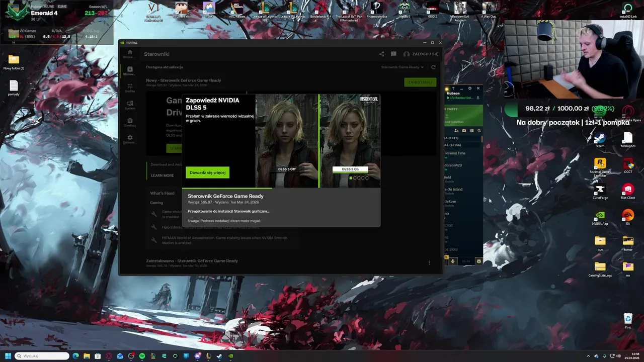Image resolution: width=644 pixels, height=362 pixels.
Task: Click the bug report icon at League client bottom
Action: (x=479, y=261)
